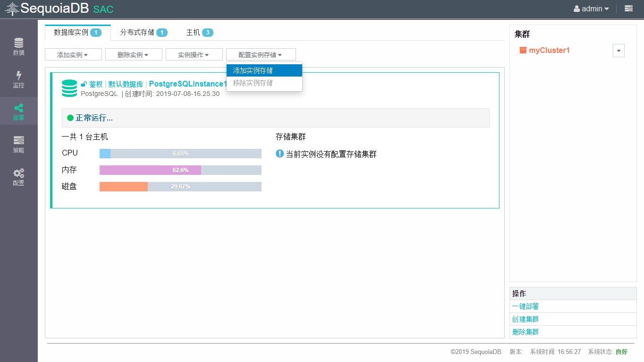Switch to the 主机 tab
Viewport: 644px width, 362px height.
pos(199,32)
